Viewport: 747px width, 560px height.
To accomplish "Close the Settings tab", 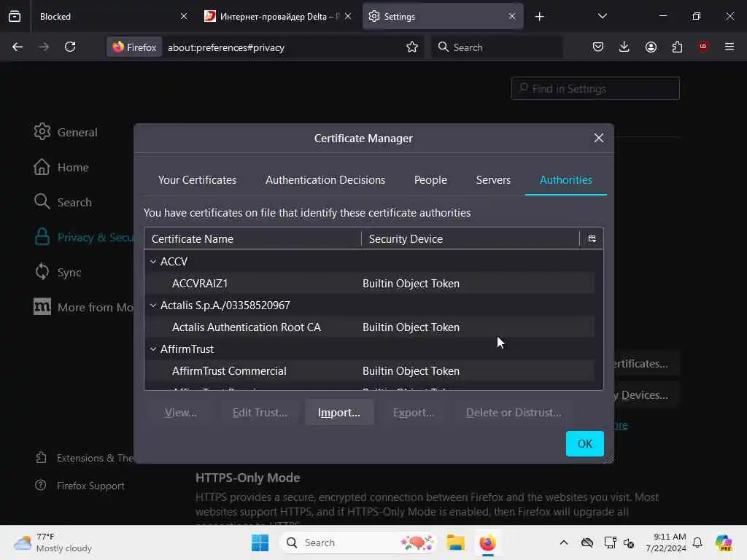I will (511, 16).
